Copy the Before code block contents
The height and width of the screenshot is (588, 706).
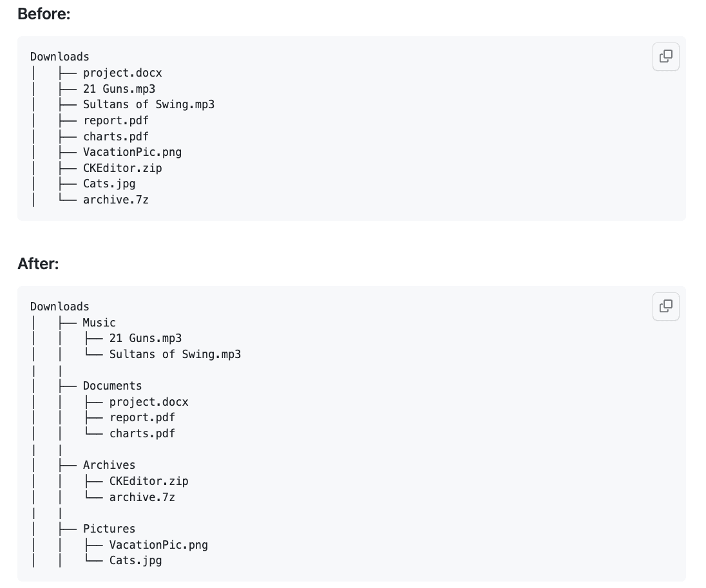pos(666,57)
